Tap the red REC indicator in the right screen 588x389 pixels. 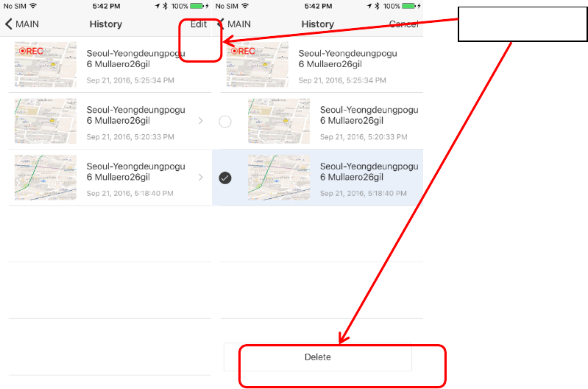(243, 51)
